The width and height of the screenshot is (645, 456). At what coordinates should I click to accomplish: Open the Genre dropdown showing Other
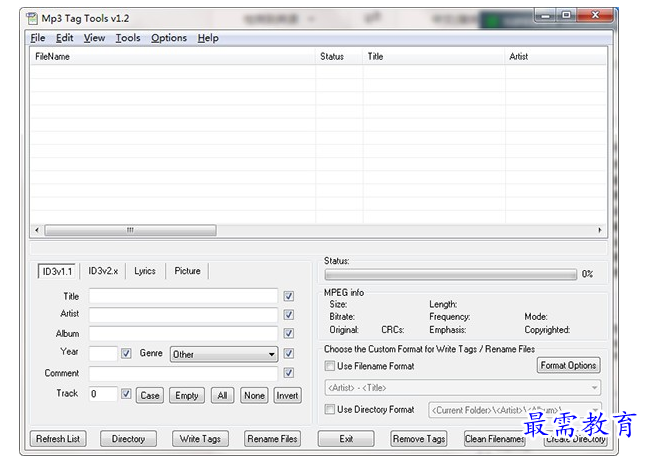click(224, 354)
